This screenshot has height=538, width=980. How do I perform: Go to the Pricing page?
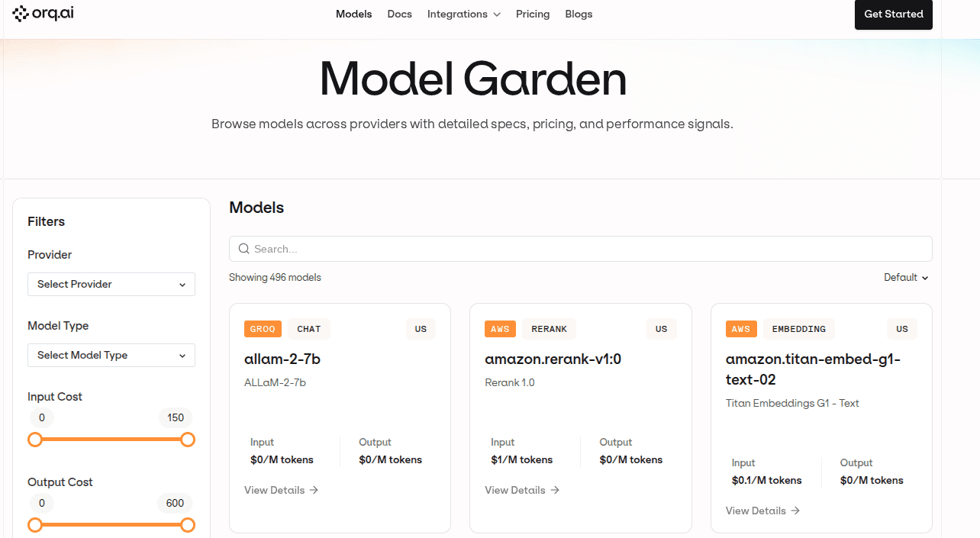pos(533,14)
